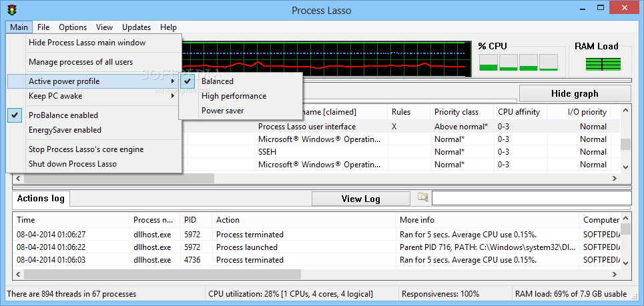Open the View menu

click(104, 27)
